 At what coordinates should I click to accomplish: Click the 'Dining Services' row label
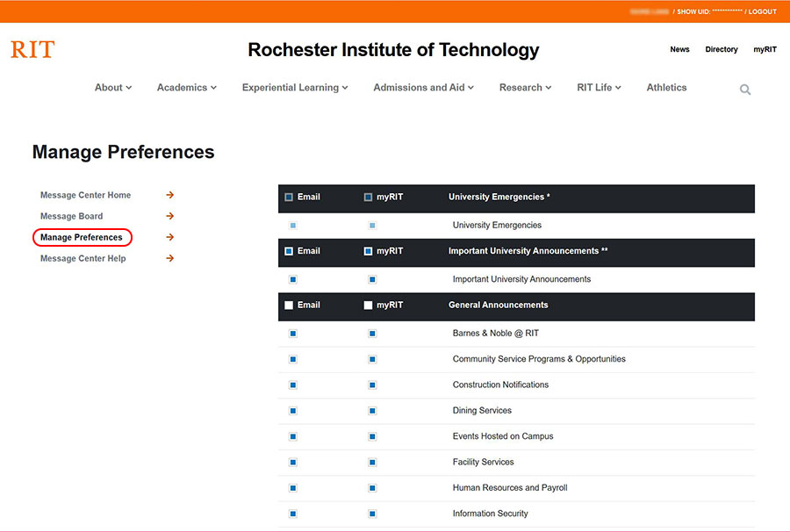coord(482,411)
